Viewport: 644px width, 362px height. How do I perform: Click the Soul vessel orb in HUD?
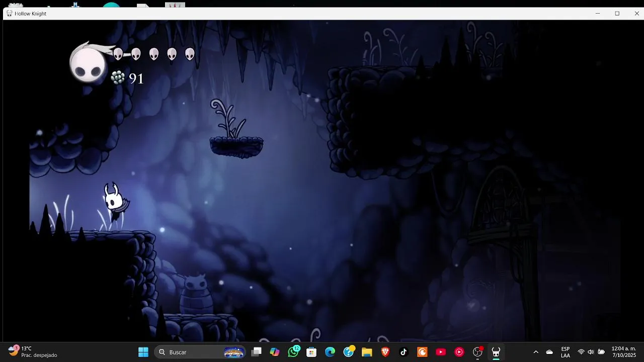click(89, 64)
